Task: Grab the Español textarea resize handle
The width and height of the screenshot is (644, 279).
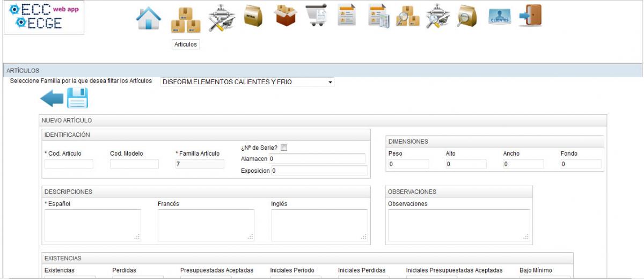Action: click(x=137, y=237)
